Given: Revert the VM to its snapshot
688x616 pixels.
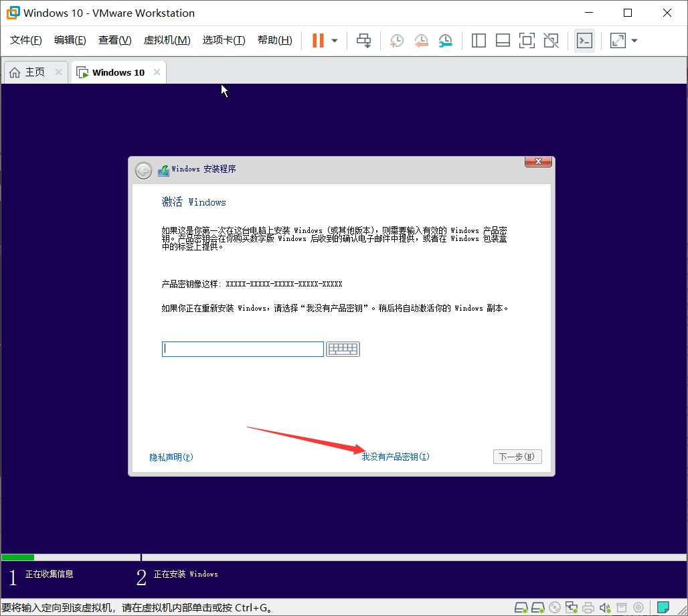Looking at the screenshot, I should coord(421,41).
